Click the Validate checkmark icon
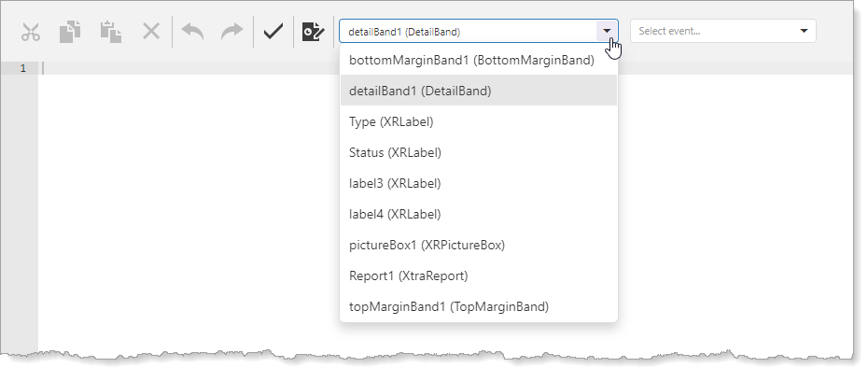This screenshot has width=868, height=367. (273, 32)
